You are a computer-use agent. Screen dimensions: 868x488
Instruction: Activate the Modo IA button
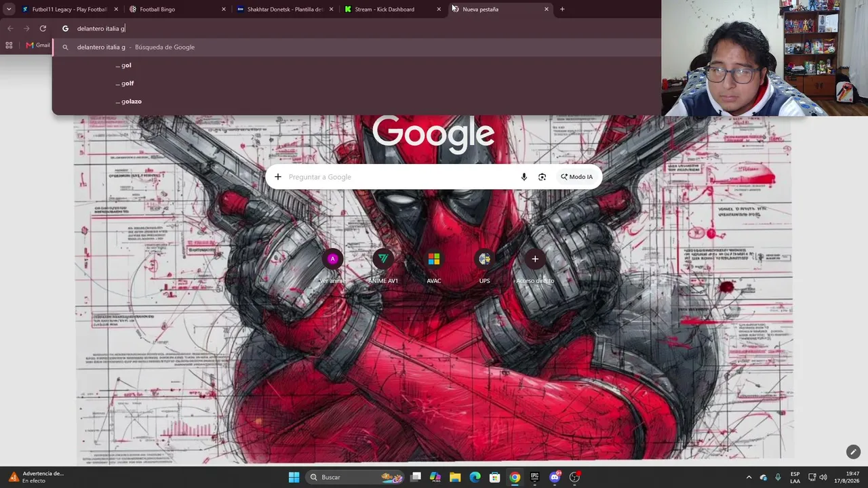coord(576,177)
